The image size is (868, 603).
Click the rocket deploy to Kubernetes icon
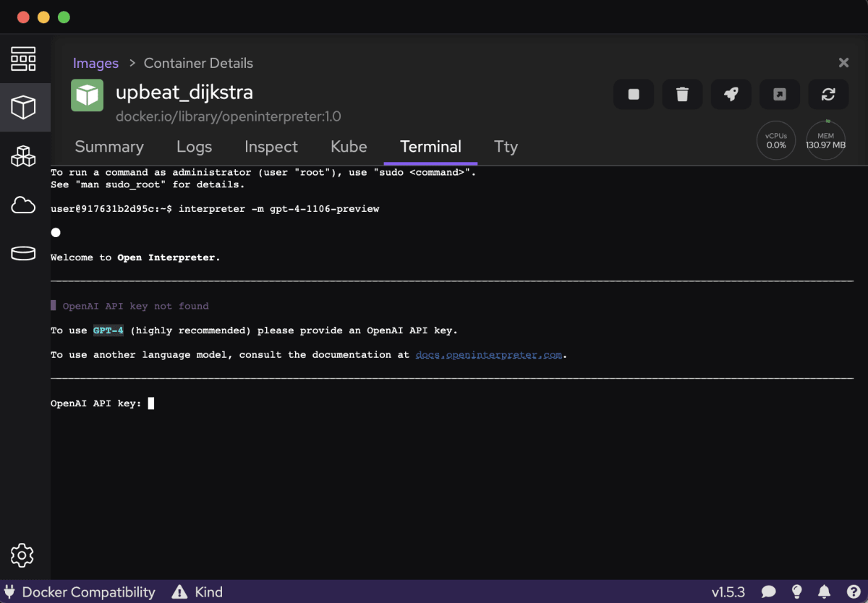[731, 94]
